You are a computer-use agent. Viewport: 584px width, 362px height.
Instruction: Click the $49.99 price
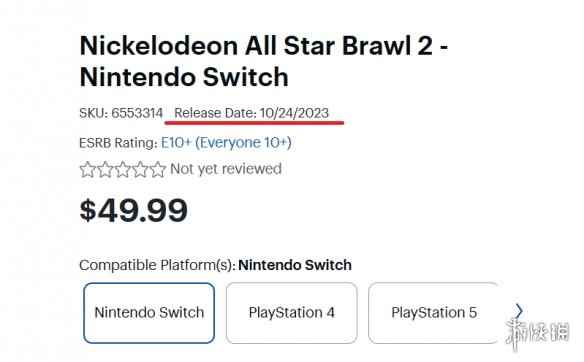pyautogui.click(x=133, y=211)
